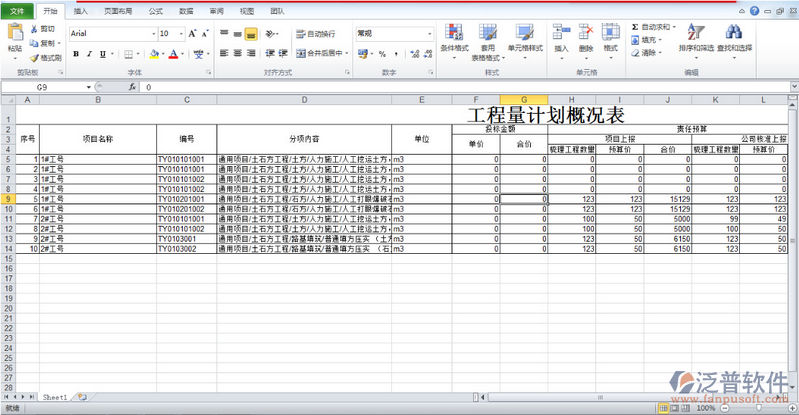
Task: Expand the font size dropdown
Action: (179, 33)
